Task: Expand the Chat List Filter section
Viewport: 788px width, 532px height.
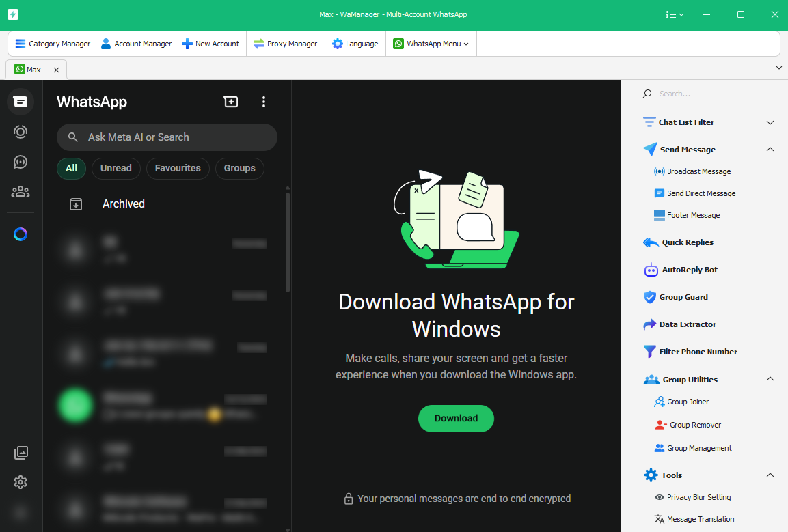Action: coord(770,123)
